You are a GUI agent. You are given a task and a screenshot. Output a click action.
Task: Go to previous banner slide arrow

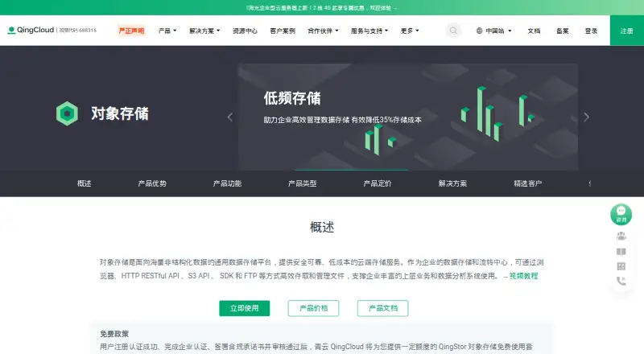(x=230, y=117)
